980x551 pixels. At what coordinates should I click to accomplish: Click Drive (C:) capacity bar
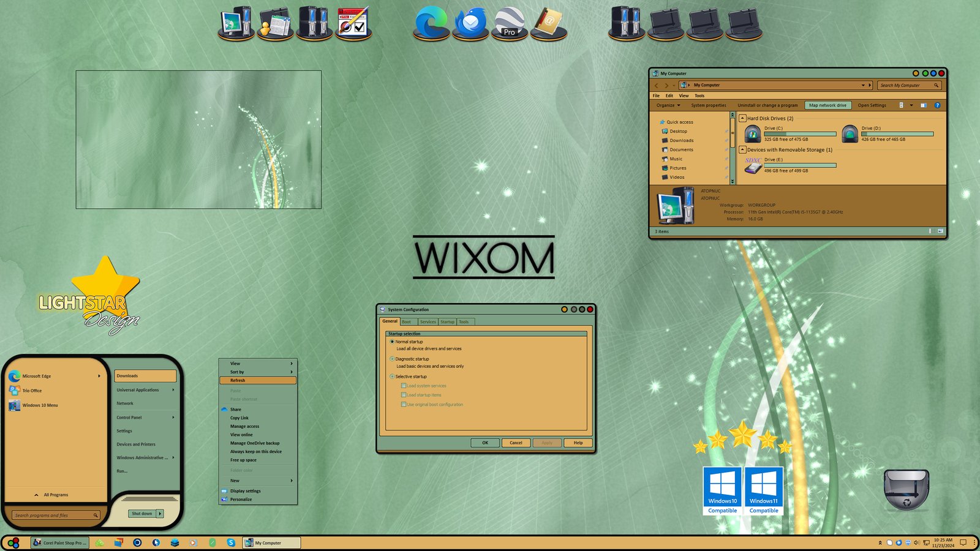[x=800, y=133]
